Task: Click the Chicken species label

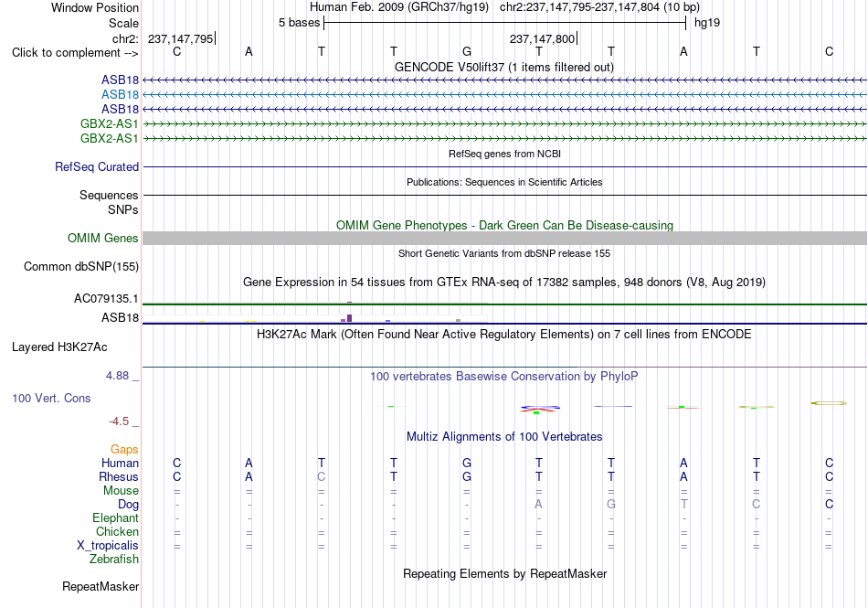Action: click(x=117, y=531)
